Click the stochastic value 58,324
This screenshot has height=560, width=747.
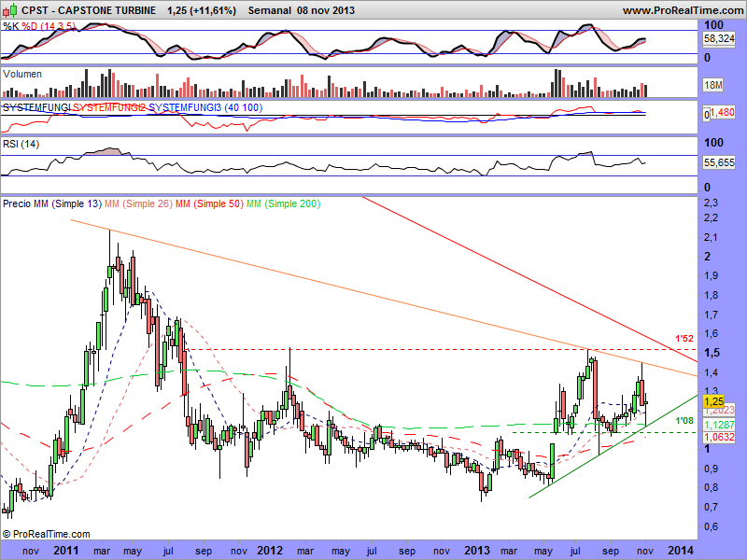tap(719, 38)
